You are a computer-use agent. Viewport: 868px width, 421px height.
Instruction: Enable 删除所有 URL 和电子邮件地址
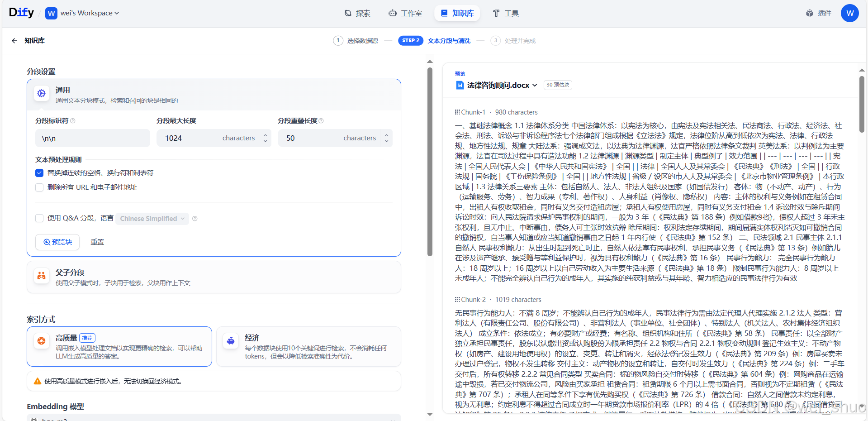pos(39,187)
